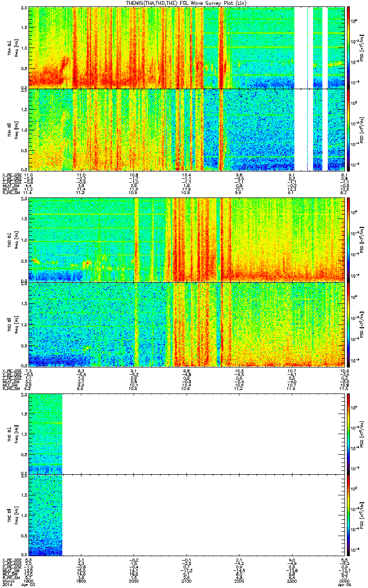Click the PSD color bar beside THE BII

coord(348,515)
